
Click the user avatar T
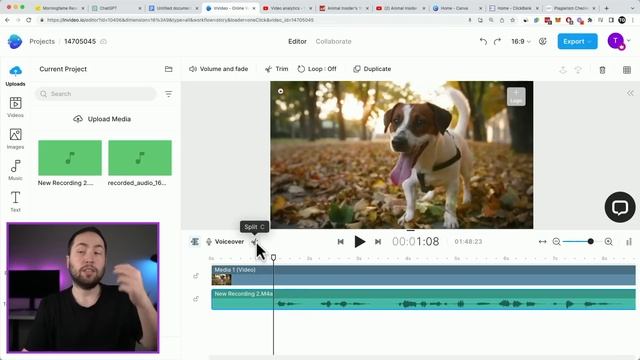pos(616,41)
